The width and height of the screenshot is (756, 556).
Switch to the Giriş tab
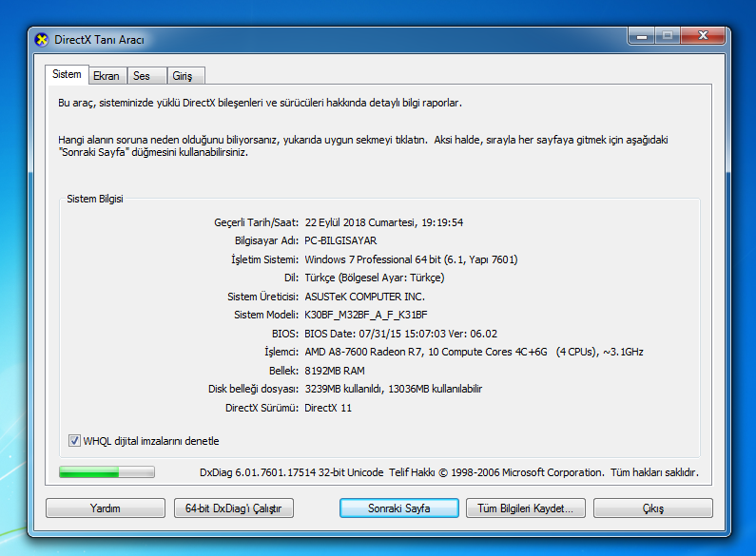[186, 76]
